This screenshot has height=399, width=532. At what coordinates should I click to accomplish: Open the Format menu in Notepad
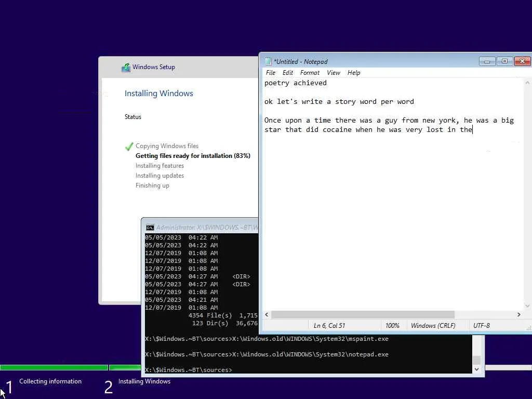pyautogui.click(x=310, y=73)
